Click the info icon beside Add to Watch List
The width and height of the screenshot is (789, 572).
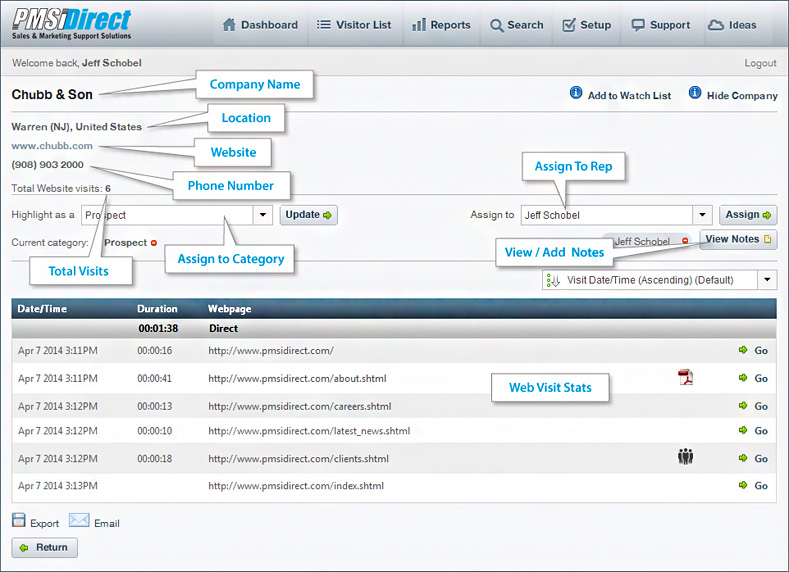pos(576,93)
